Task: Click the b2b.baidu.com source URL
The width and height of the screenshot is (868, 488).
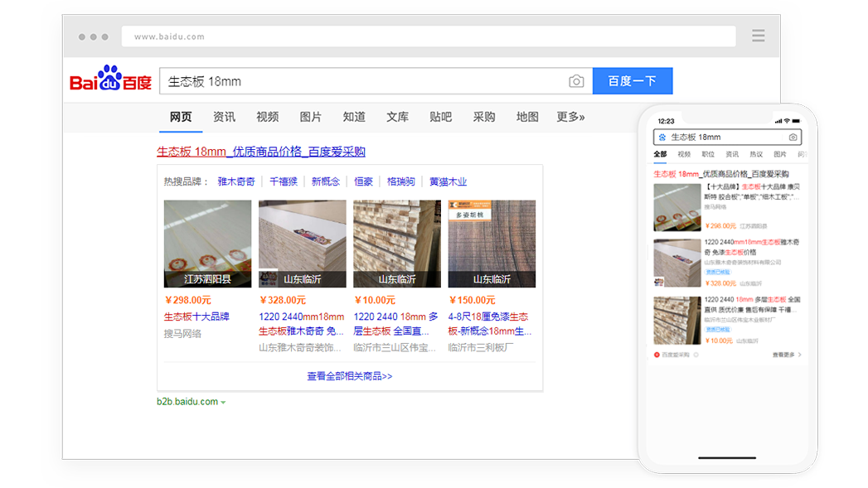Action: point(187,402)
